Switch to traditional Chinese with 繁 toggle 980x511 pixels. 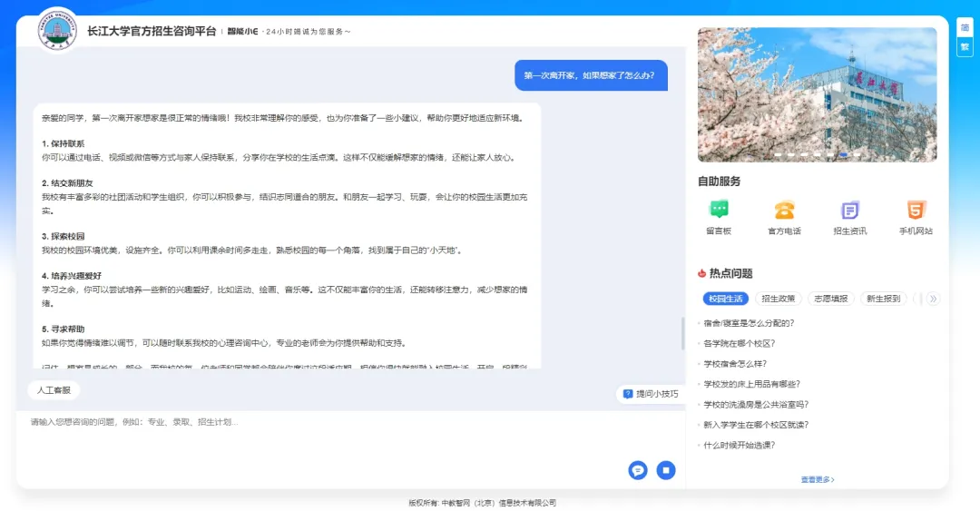pyautogui.click(x=965, y=46)
